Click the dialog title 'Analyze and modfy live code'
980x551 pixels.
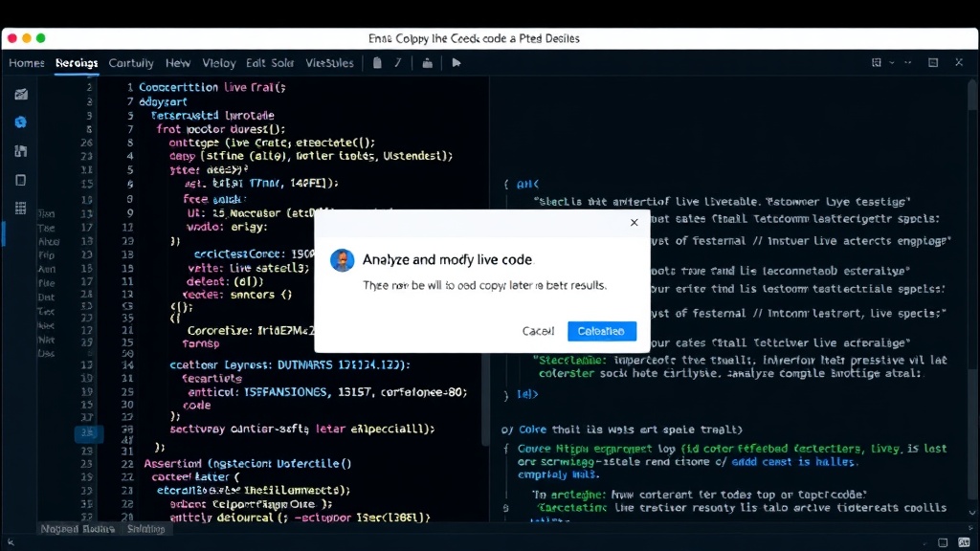click(447, 259)
